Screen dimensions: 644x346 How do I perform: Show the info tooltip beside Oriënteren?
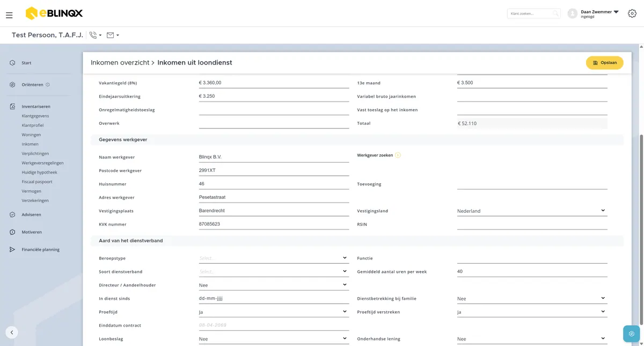click(x=48, y=85)
